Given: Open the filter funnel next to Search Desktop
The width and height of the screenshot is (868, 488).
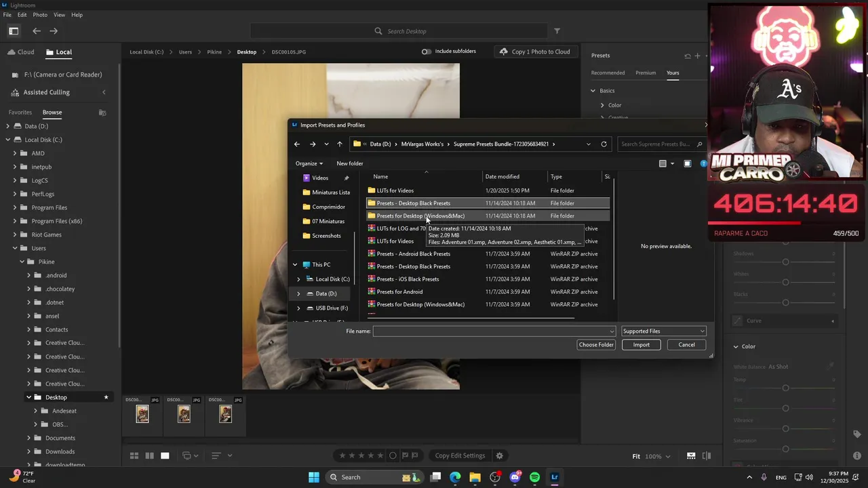Looking at the screenshot, I should [557, 30].
